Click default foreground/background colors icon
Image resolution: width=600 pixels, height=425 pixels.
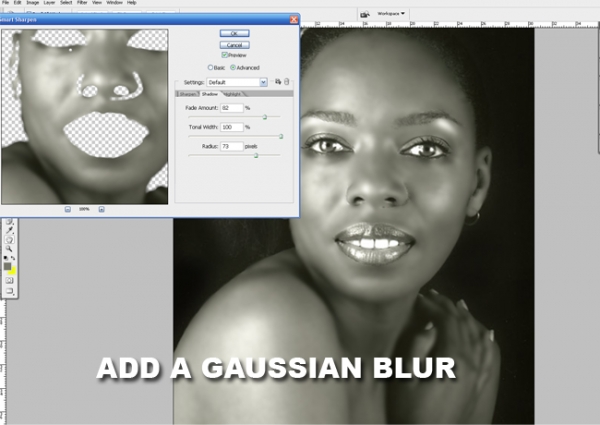pos(6,258)
